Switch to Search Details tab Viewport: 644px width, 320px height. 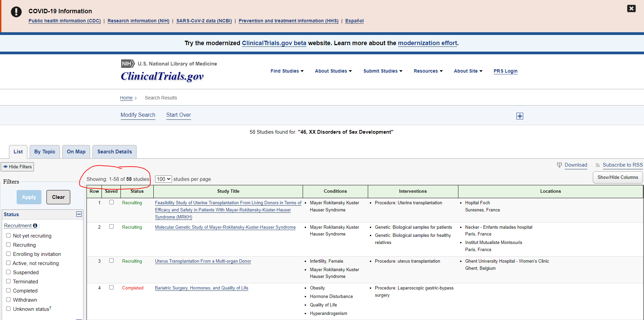click(x=115, y=152)
